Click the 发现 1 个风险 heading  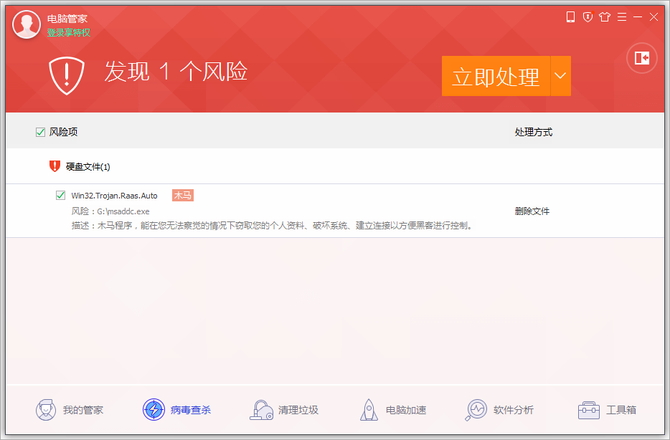pyautogui.click(x=176, y=71)
